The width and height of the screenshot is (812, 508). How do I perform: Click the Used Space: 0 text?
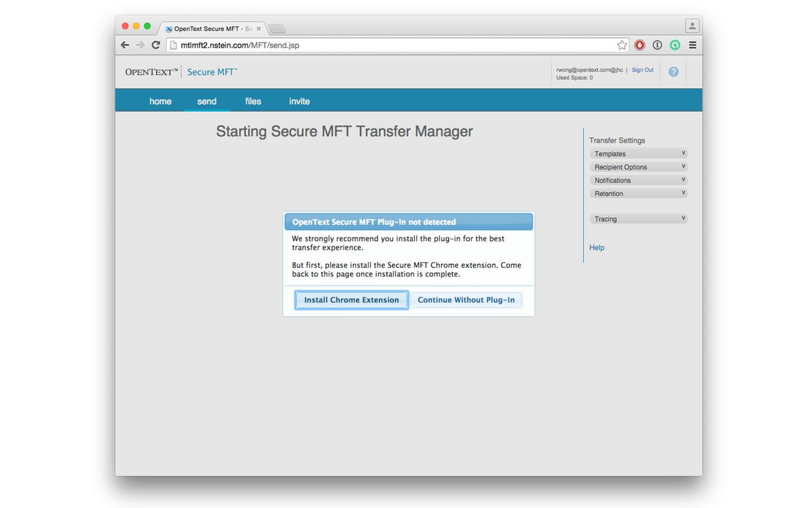[575, 77]
